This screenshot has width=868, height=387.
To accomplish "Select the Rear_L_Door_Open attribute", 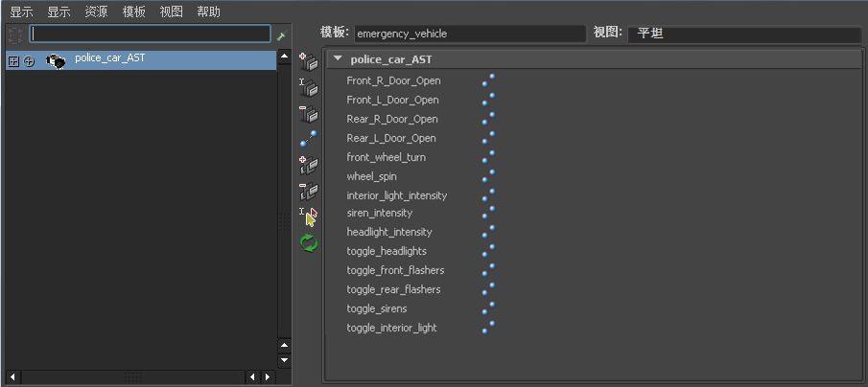I will 391,138.
